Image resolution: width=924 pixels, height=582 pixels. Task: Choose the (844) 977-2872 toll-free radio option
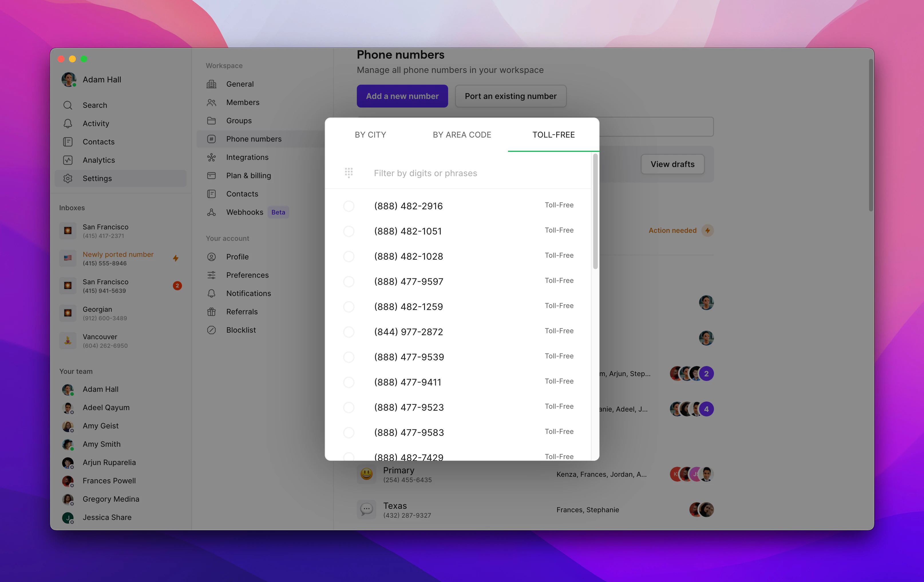click(349, 332)
